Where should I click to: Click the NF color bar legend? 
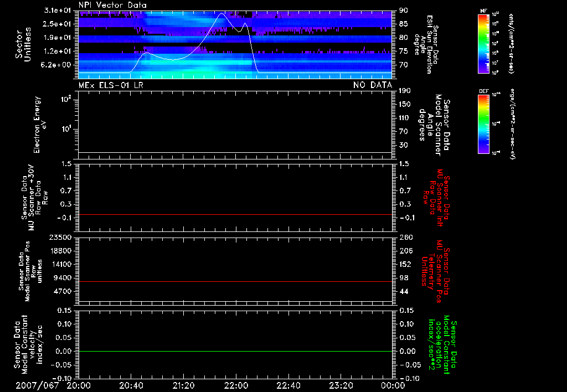(483, 43)
